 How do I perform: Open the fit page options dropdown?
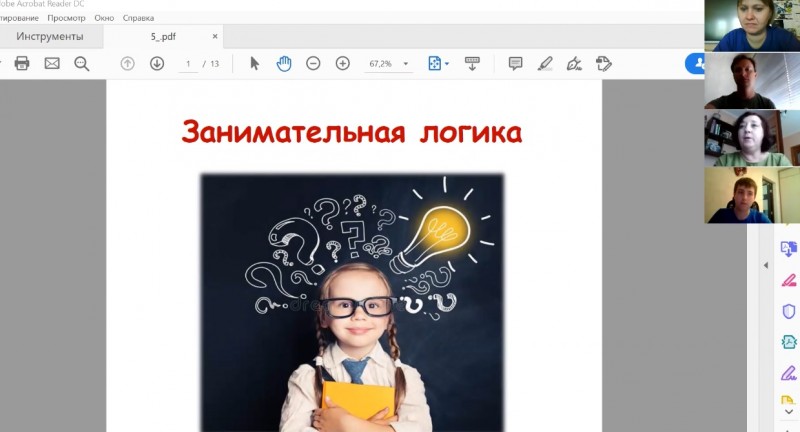[438, 63]
